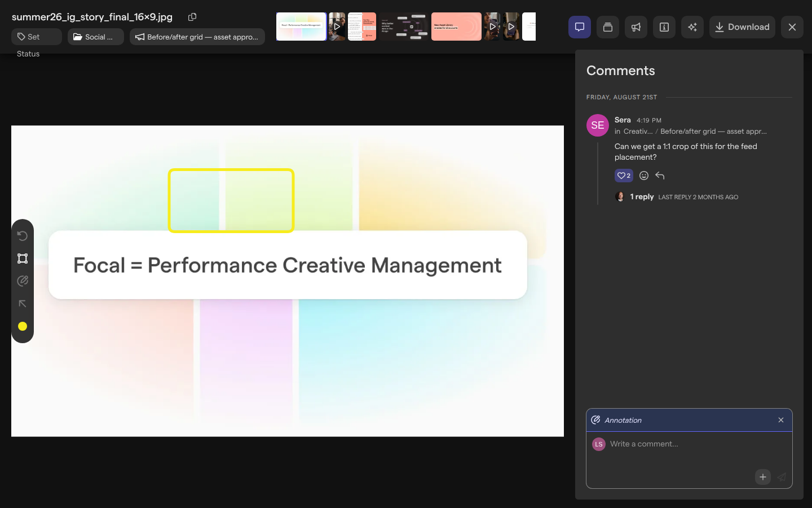The width and height of the screenshot is (812, 508).
Task: Reply to Sera's comment
Action: tap(660, 176)
